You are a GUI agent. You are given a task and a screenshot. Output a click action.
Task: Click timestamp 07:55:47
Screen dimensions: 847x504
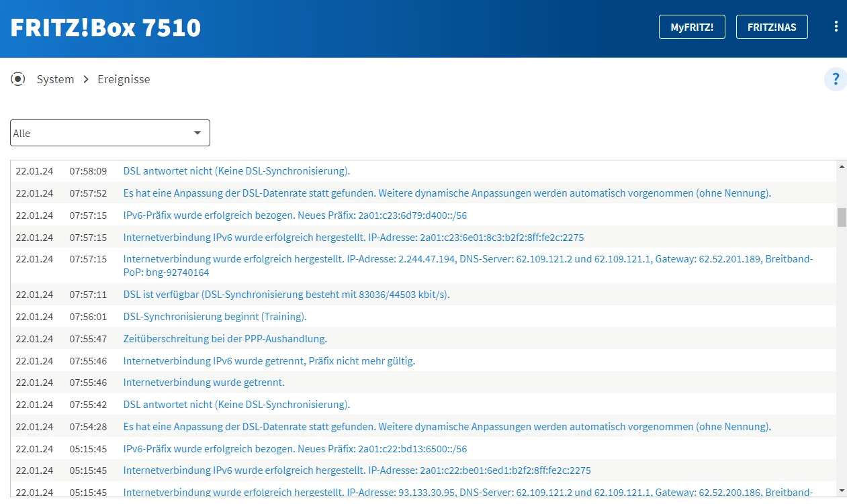tap(88, 339)
